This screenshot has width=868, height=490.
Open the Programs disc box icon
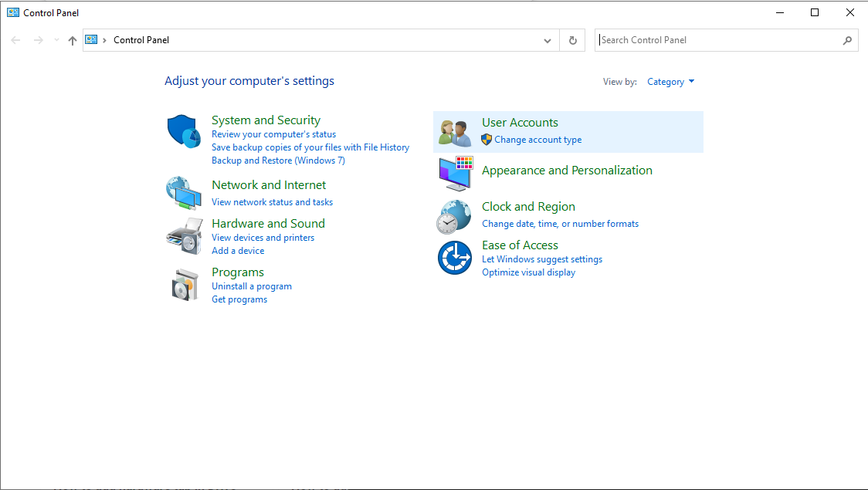point(185,286)
